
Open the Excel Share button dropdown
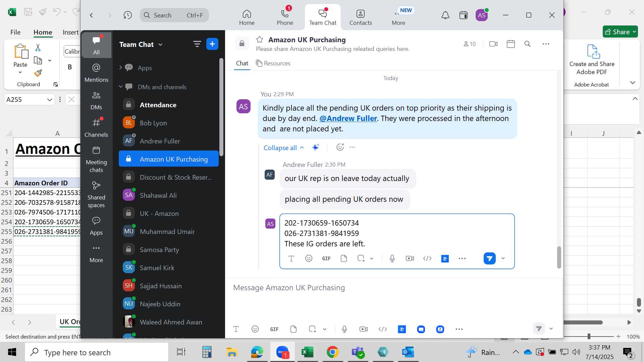pos(634,32)
